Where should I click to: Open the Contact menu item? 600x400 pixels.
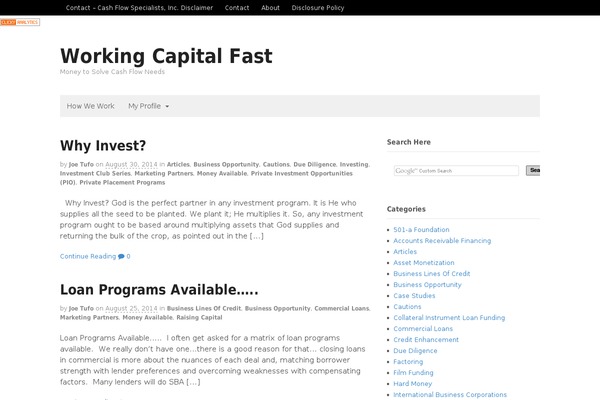tap(237, 8)
